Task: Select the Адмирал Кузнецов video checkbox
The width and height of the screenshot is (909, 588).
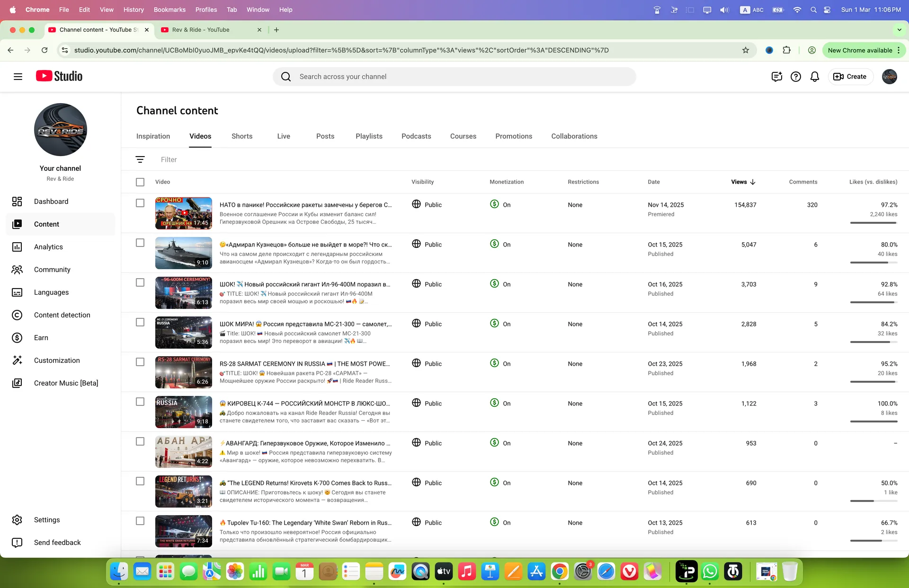Action: click(x=140, y=243)
